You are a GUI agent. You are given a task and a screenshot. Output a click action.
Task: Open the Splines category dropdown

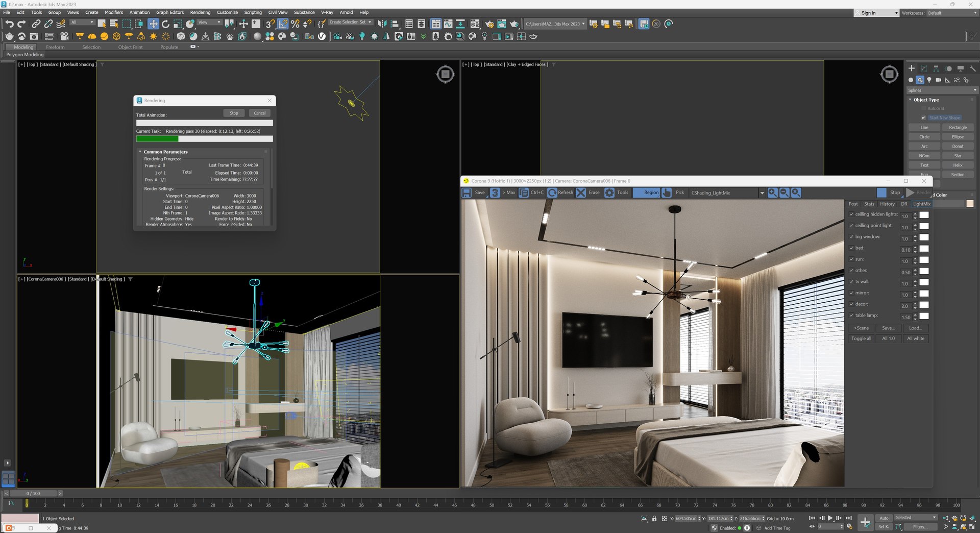point(942,90)
